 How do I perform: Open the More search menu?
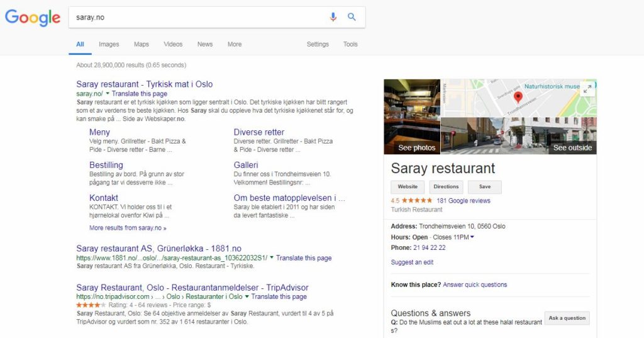[x=235, y=45]
